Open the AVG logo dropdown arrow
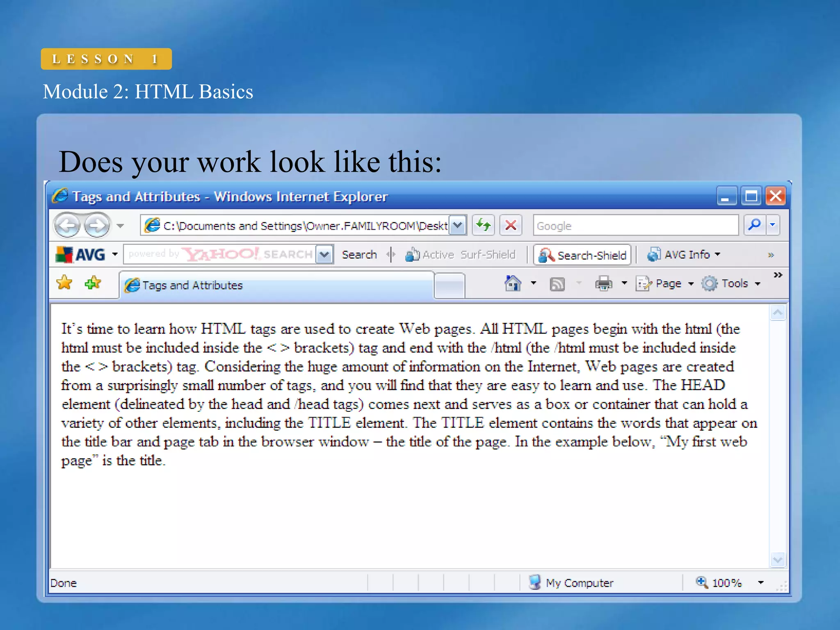 pos(115,254)
